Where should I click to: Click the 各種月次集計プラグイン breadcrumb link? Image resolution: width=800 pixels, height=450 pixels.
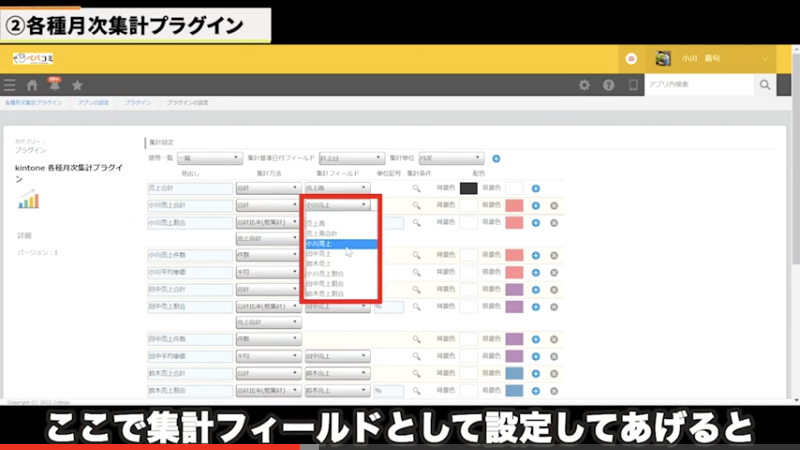[x=33, y=103]
